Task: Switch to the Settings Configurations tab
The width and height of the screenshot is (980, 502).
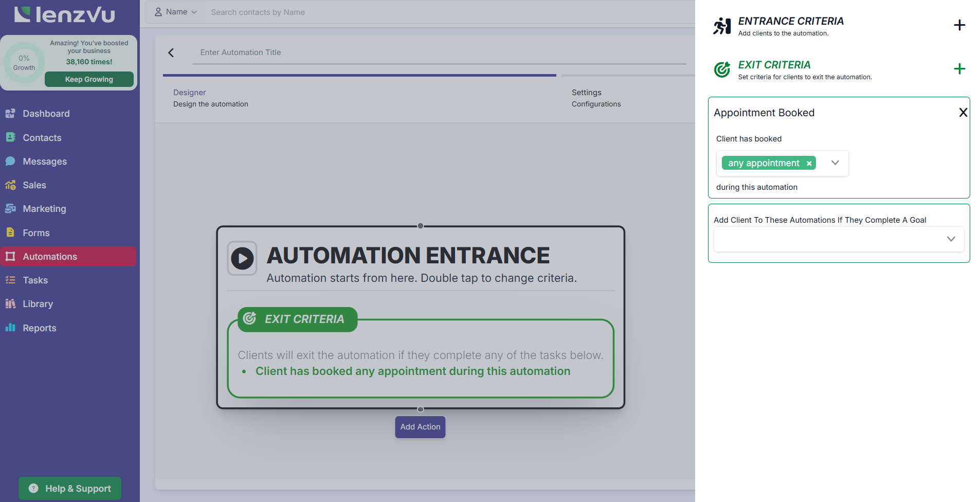Action: click(x=596, y=98)
